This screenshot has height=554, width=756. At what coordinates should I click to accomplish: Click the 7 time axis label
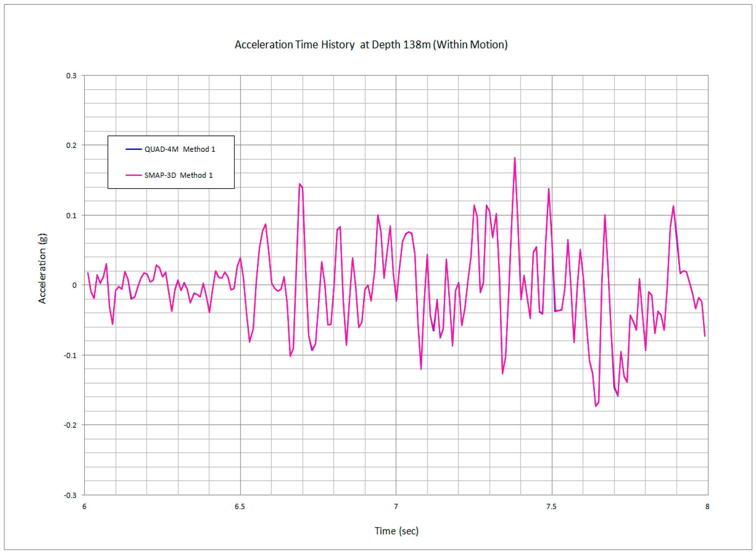click(x=396, y=506)
